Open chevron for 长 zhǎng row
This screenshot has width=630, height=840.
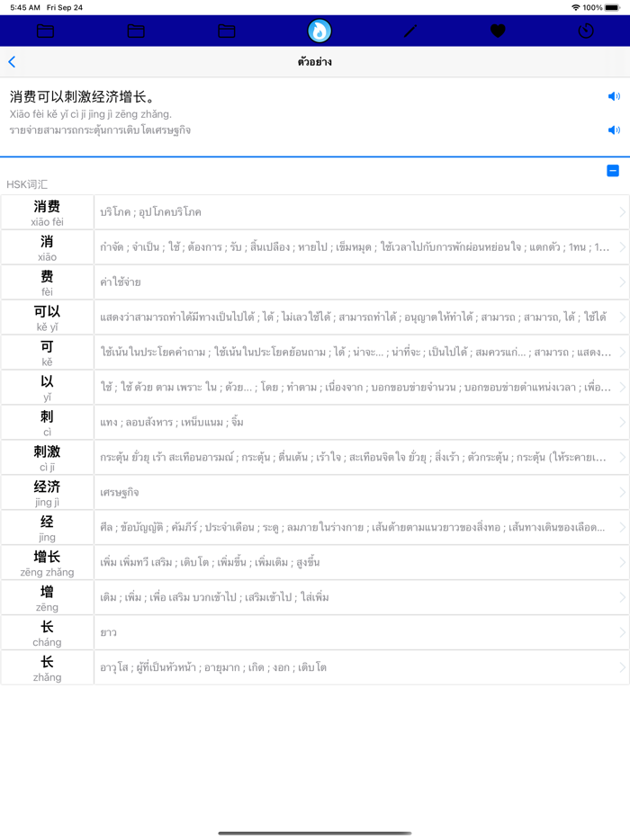[623, 667]
